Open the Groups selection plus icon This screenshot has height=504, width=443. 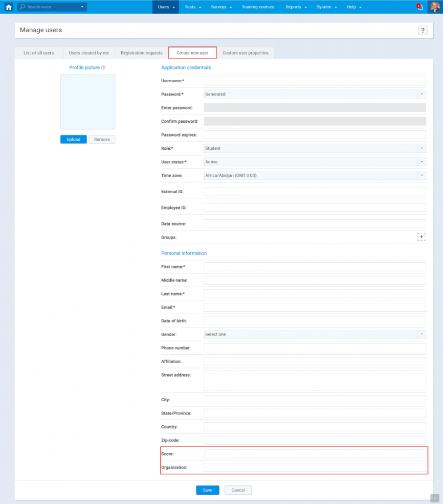(x=421, y=237)
